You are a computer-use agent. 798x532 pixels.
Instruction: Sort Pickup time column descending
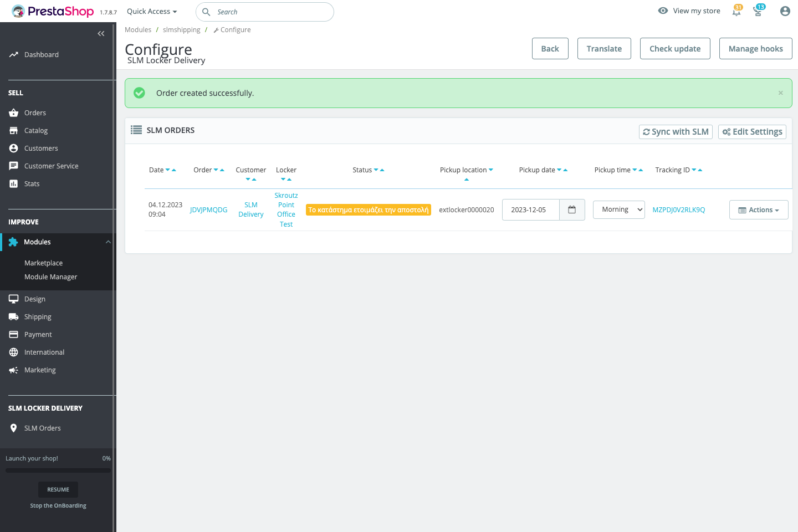(x=635, y=170)
